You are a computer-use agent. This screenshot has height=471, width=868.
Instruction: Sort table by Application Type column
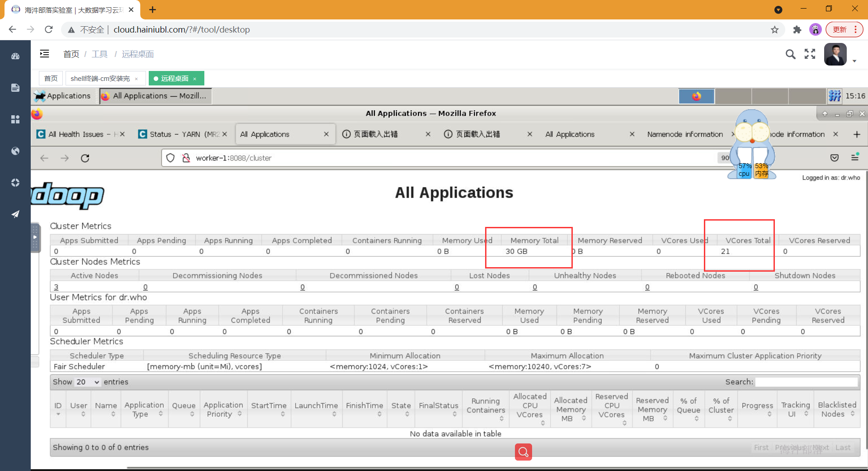(x=144, y=409)
